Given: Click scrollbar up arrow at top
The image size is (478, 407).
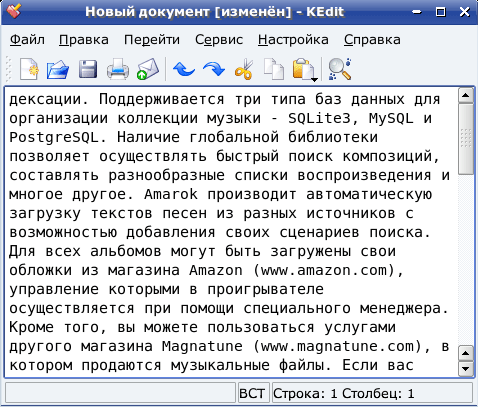Looking at the screenshot, I should coord(466,96).
